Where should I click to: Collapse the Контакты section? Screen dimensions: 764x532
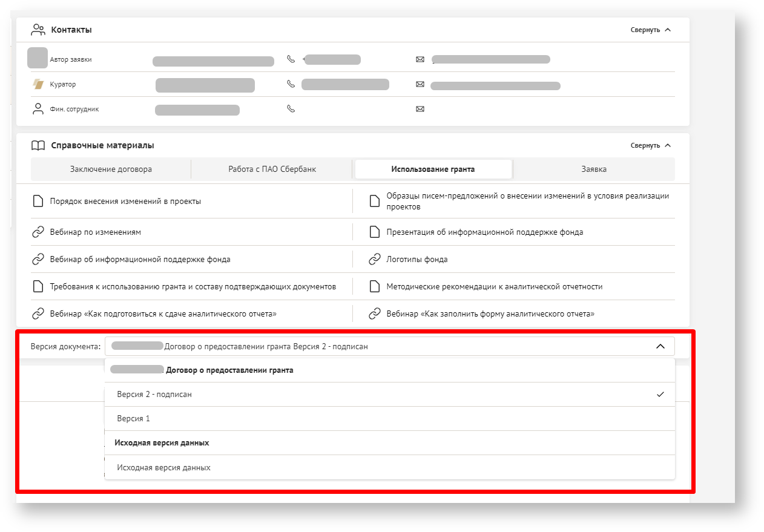(651, 30)
